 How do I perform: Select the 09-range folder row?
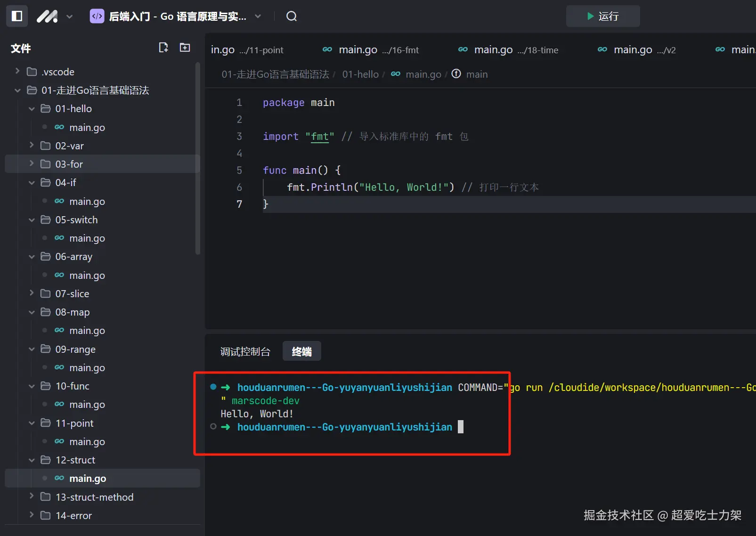[103, 349]
